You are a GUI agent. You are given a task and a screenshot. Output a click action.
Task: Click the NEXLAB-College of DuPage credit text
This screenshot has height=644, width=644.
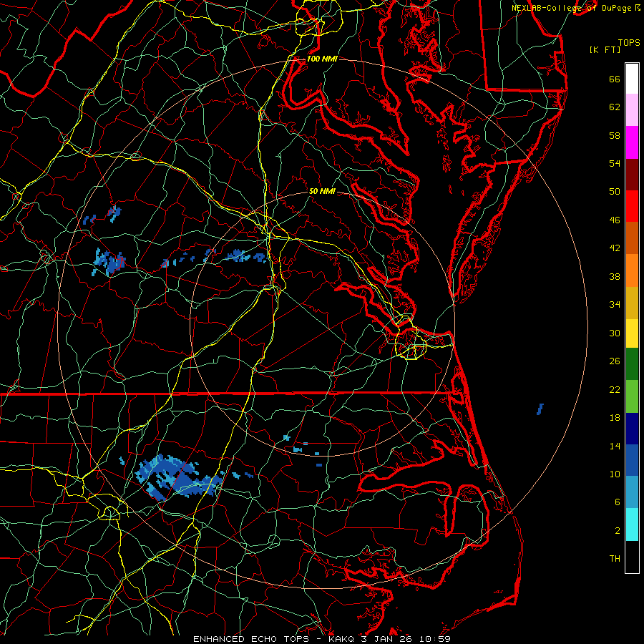coord(572,8)
